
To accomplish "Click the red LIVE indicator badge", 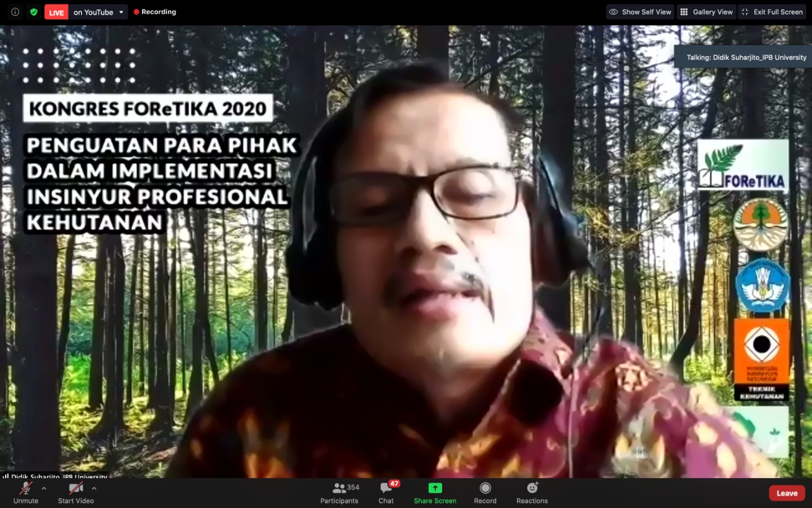I will pos(56,12).
